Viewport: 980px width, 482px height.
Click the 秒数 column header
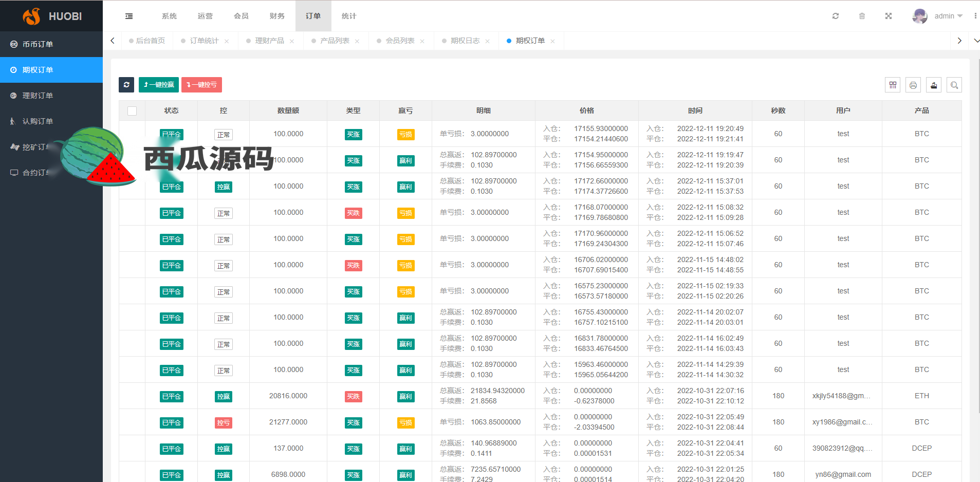click(x=778, y=110)
